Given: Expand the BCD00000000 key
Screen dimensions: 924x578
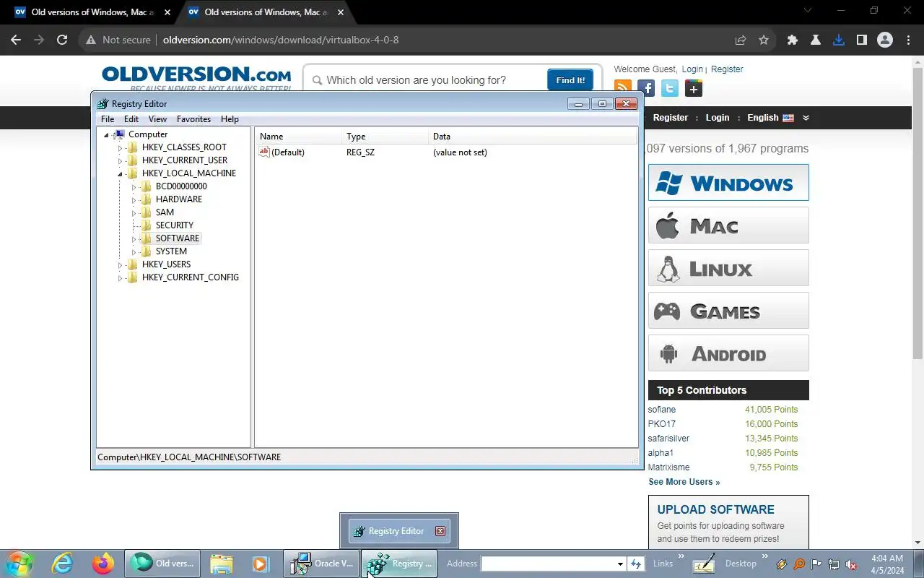Looking at the screenshot, I should pos(134,186).
